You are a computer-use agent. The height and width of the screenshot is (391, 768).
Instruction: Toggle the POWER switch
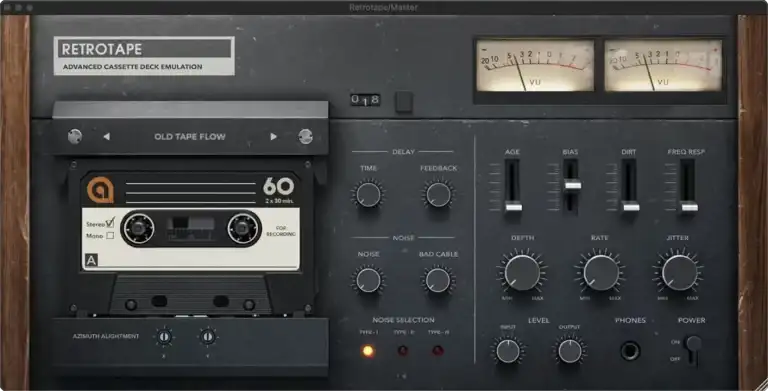tap(693, 349)
